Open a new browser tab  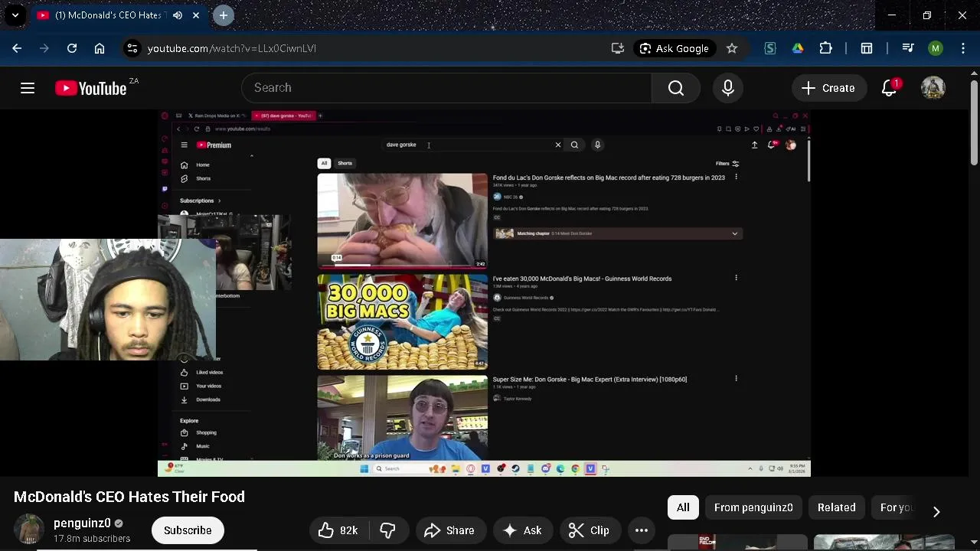click(224, 15)
